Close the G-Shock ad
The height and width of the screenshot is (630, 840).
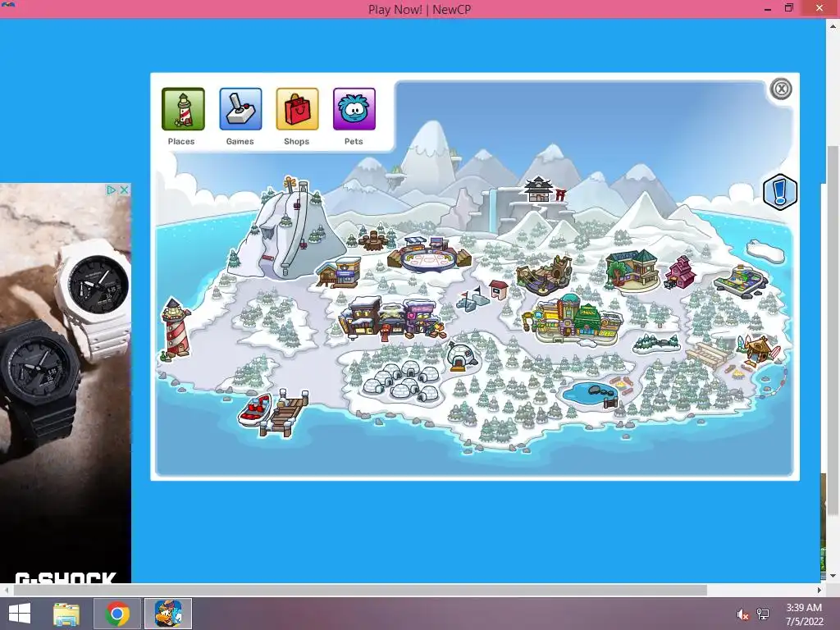pyautogui.click(x=125, y=189)
